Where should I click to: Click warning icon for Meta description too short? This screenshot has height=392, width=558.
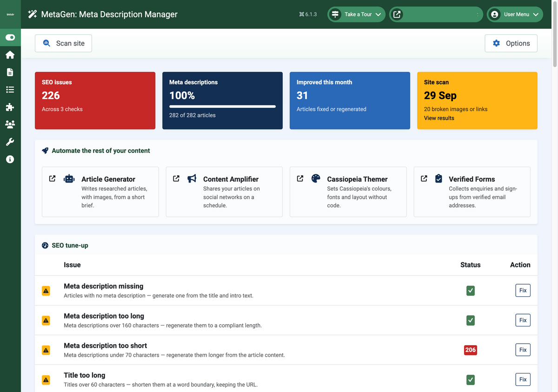[46, 350]
